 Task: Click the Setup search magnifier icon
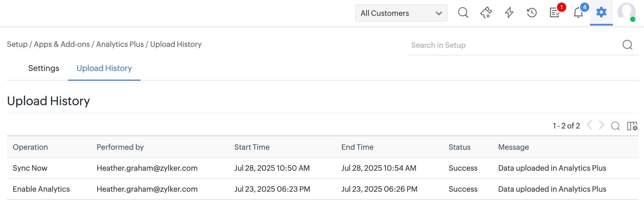[x=627, y=45]
